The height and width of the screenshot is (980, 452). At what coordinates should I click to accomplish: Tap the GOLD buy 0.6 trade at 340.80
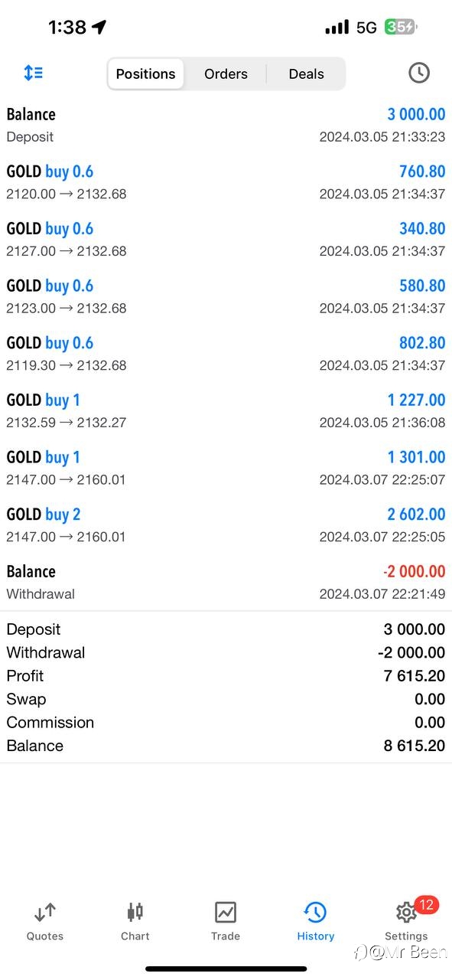coord(226,239)
